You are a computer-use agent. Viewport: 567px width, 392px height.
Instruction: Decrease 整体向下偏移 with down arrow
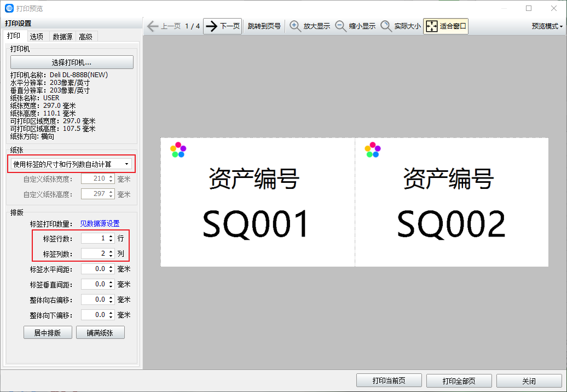111,318
